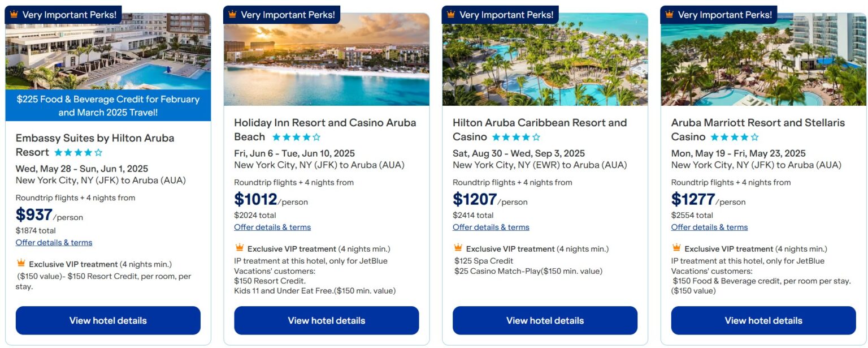The height and width of the screenshot is (348, 868).
Task: Open Offer details & terms for Holiday Inn
Action: coord(272,226)
